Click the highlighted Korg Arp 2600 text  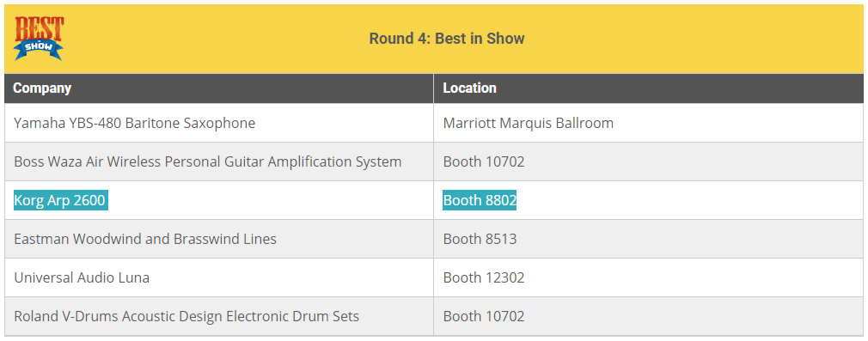(60, 200)
